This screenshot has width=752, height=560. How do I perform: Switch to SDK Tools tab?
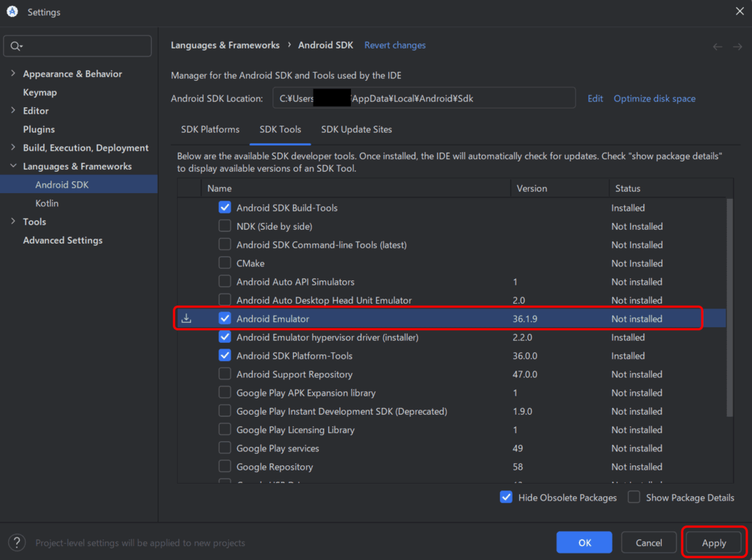click(x=280, y=129)
